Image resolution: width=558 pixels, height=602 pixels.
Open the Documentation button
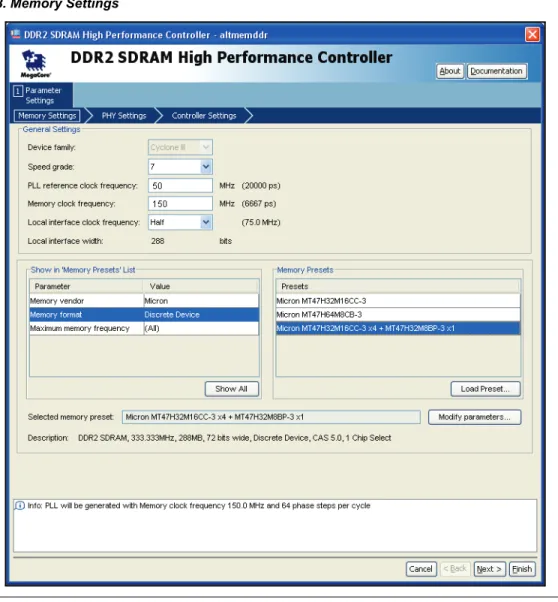pos(496,71)
